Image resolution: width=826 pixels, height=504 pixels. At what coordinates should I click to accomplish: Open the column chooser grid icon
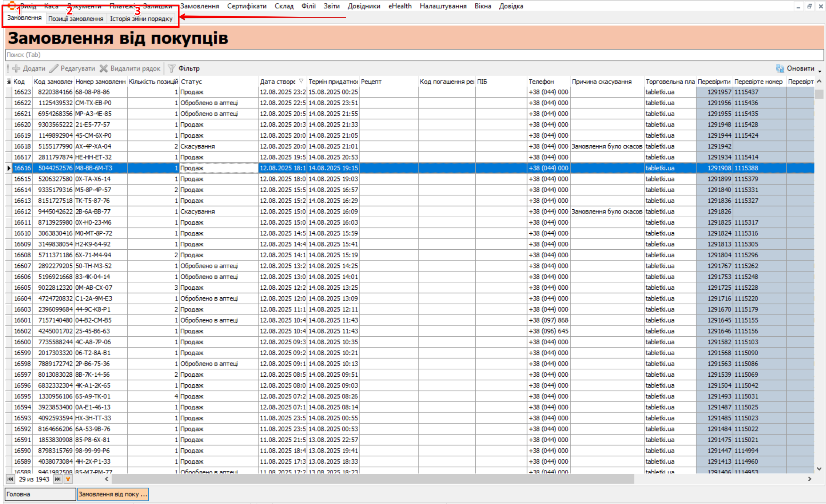point(8,82)
